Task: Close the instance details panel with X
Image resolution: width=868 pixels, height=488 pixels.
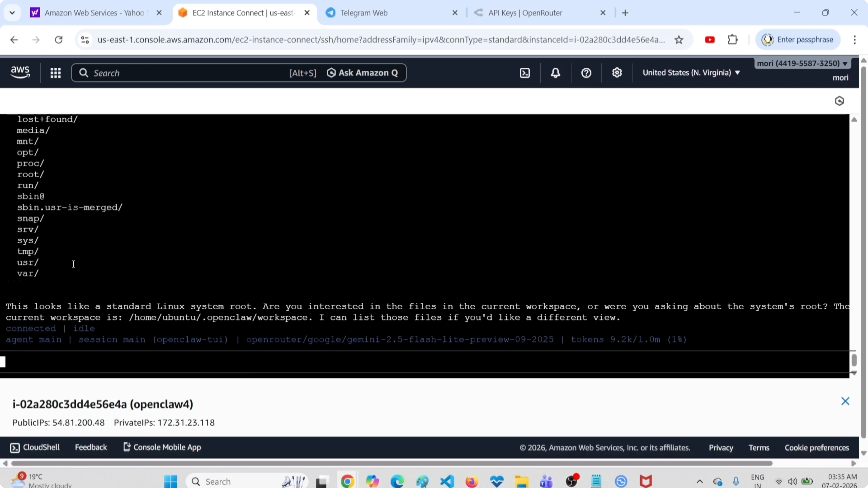Action: pos(845,401)
